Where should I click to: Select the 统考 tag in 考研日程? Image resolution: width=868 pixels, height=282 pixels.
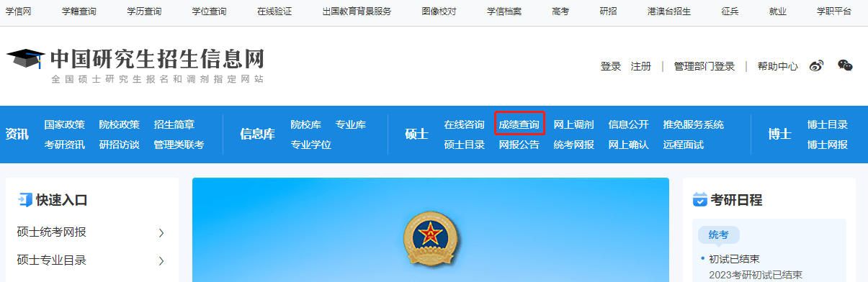coord(718,235)
